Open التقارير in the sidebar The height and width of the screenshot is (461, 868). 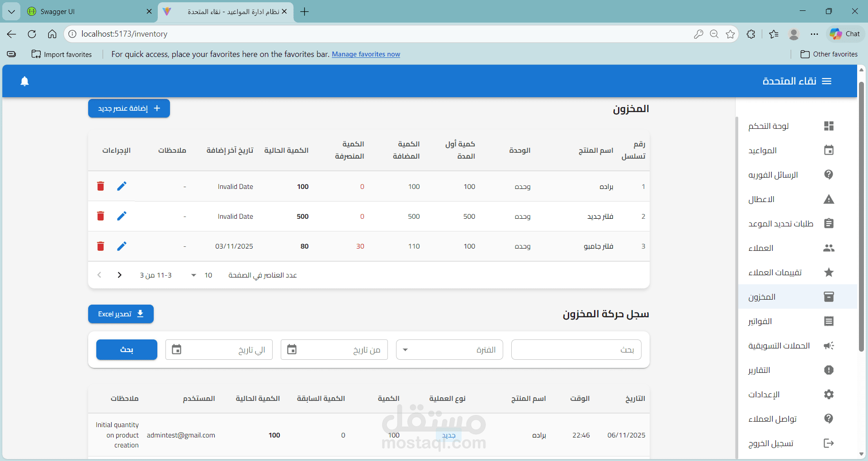(x=797, y=370)
